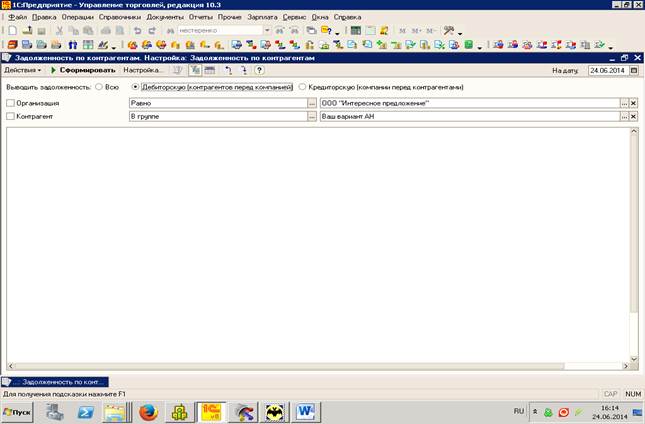Screen dimensions: 645x424
Task: Open the calculator icon in top toolbar
Action: click(356, 30)
